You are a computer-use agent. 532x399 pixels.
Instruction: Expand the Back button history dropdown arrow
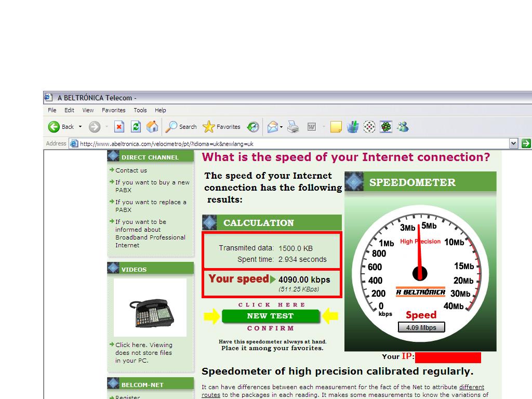point(81,127)
